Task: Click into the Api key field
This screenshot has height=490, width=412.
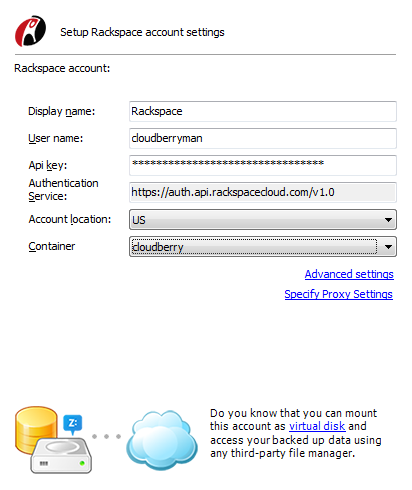Action: coord(263,165)
